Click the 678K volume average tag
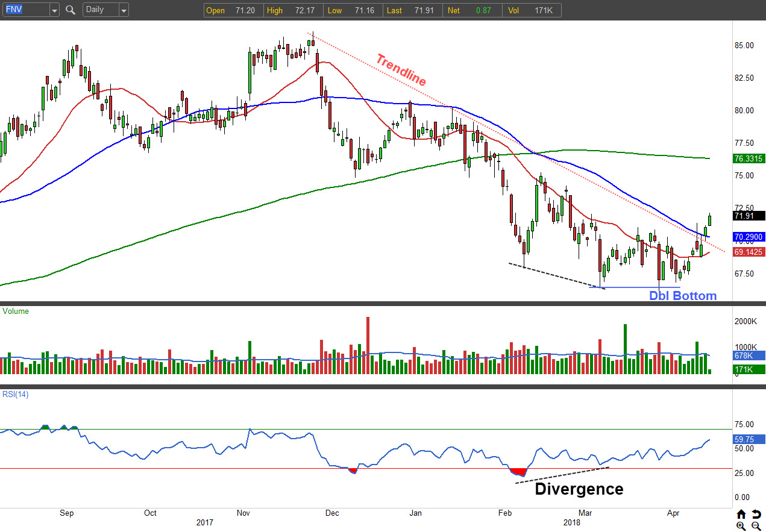This screenshot has height=532, width=766. click(749, 356)
